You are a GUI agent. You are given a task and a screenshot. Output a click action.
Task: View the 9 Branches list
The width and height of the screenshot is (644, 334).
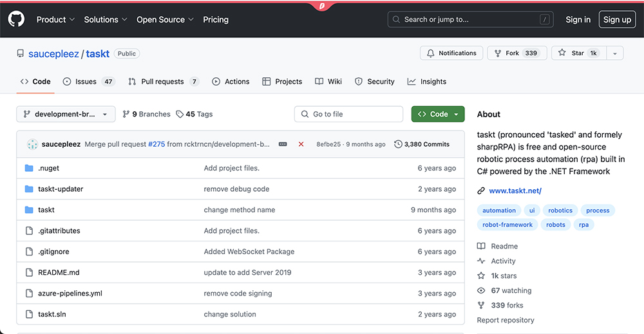[146, 114]
